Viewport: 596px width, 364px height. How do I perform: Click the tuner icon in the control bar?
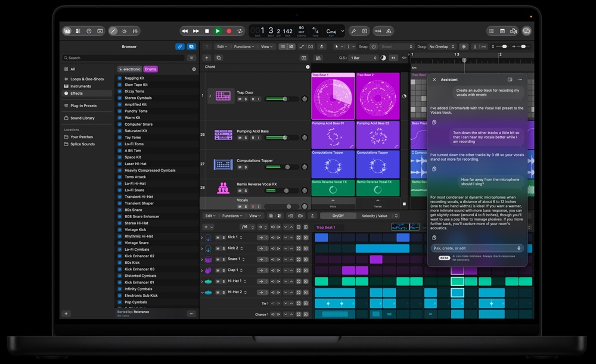point(353,31)
